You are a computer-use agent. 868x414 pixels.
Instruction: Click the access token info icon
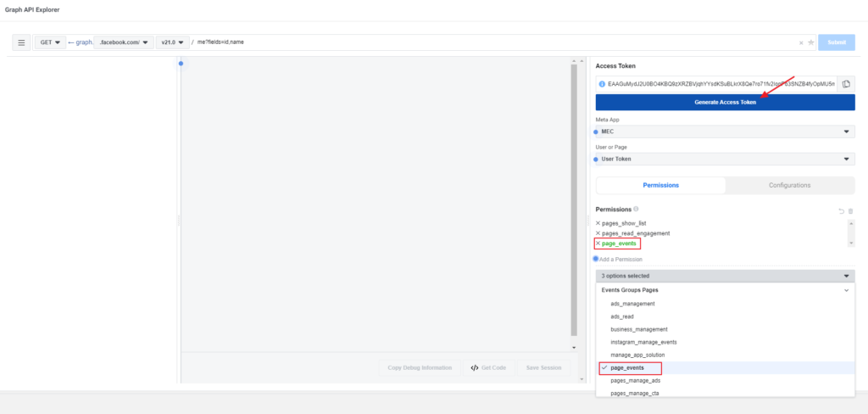coord(602,84)
